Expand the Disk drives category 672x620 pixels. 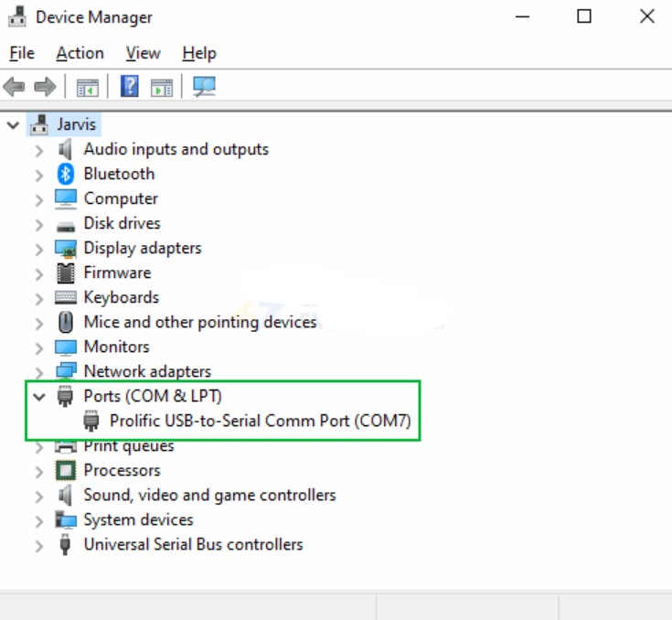coord(38,224)
